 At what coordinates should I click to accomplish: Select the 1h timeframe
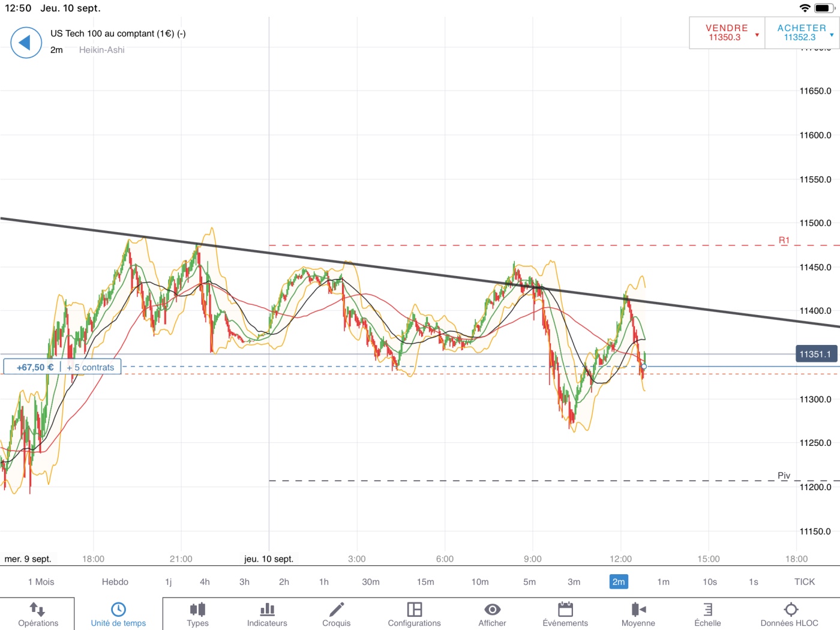(x=324, y=582)
